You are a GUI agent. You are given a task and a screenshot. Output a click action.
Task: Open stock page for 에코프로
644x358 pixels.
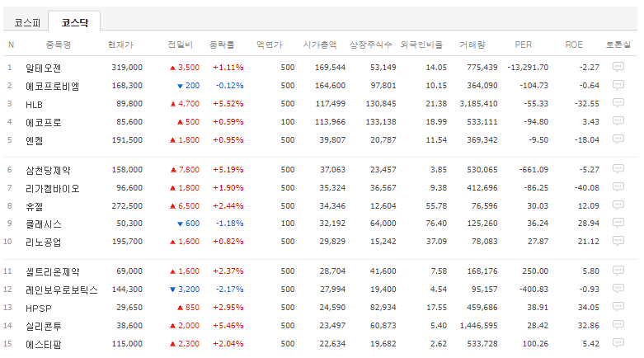43,122
